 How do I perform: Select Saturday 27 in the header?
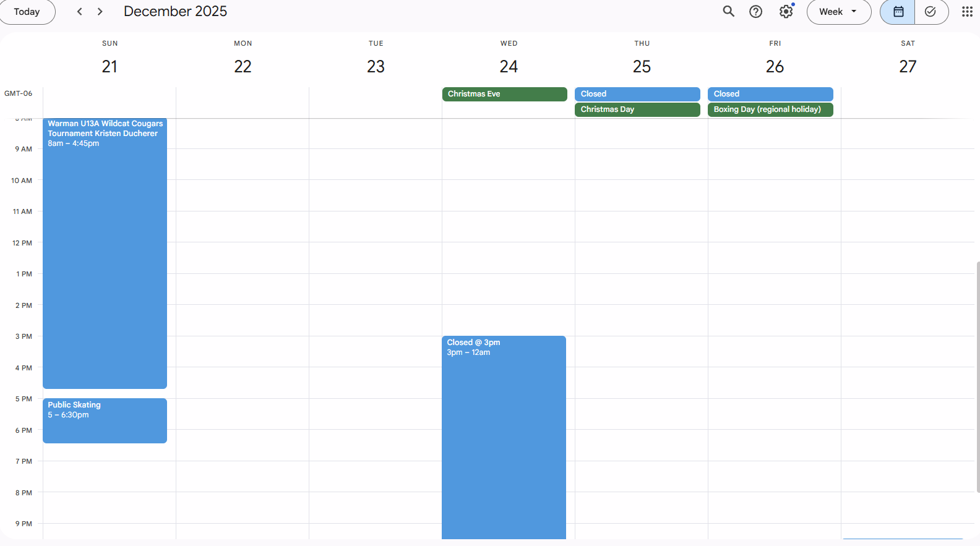(x=907, y=66)
